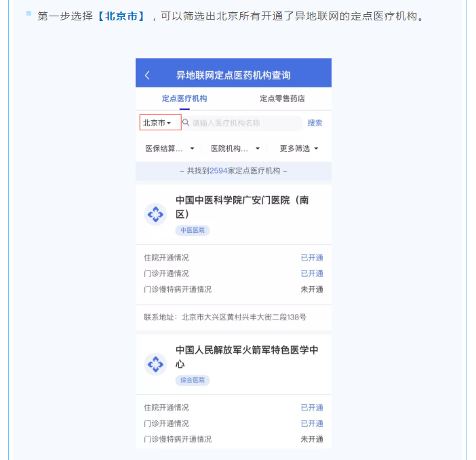Click the hospital logo for 广安门医院（南区）
Viewport: 476px width, 460px height.
[156, 214]
